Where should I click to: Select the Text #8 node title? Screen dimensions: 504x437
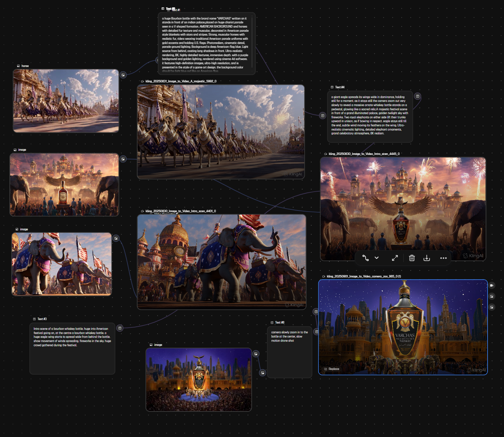tap(280, 323)
